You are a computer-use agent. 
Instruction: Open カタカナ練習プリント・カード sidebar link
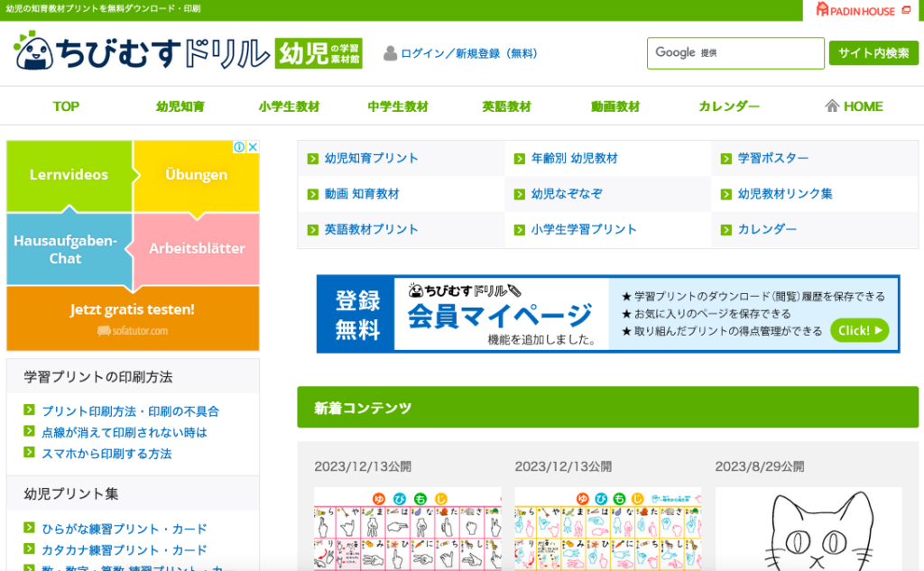[x=125, y=550]
